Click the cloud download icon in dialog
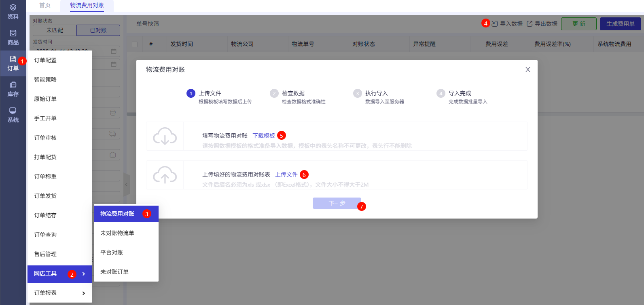Screen dimensions: 644x305 165,136
